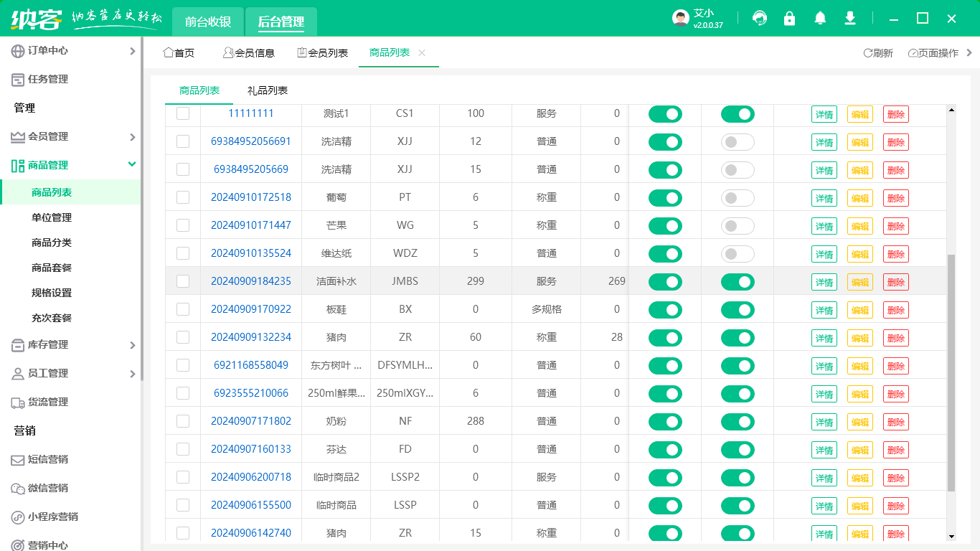The height and width of the screenshot is (551, 980).
Task: Turn on second toggle for 葡萄 row
Action: [738, 198]
